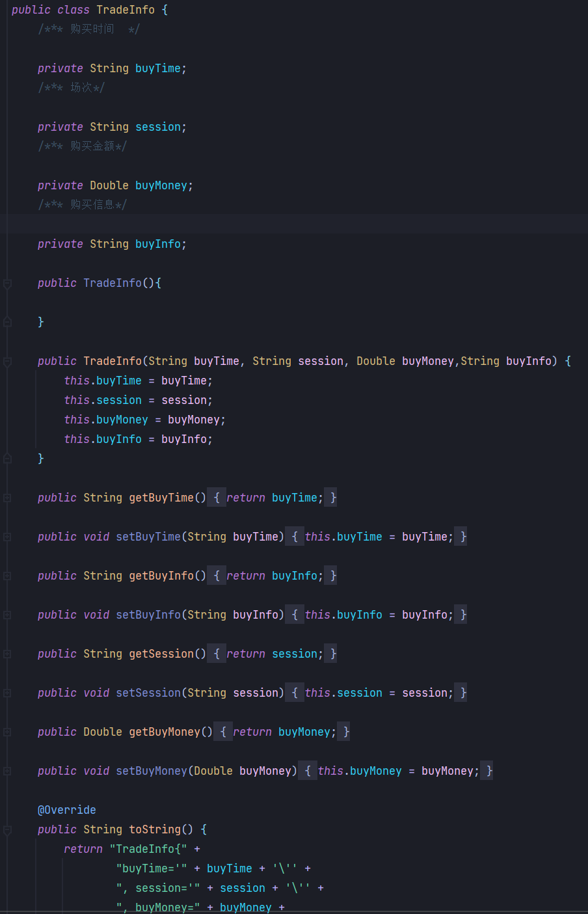Expand the folded setBuyMoney method gutter icon
Viewport: 588px width, 914px height.
click(7, 772)
